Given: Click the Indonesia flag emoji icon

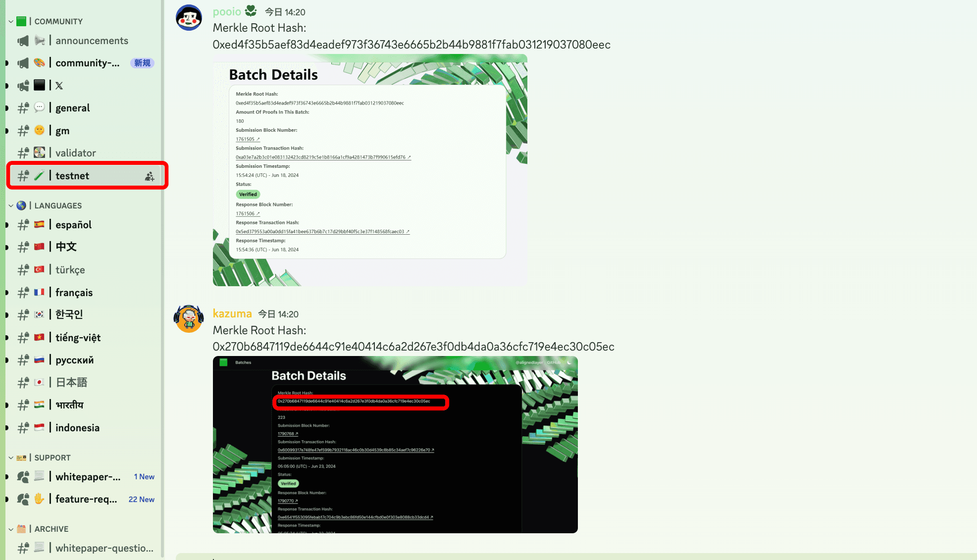Looking at the screenshot, I should [40, 427].
